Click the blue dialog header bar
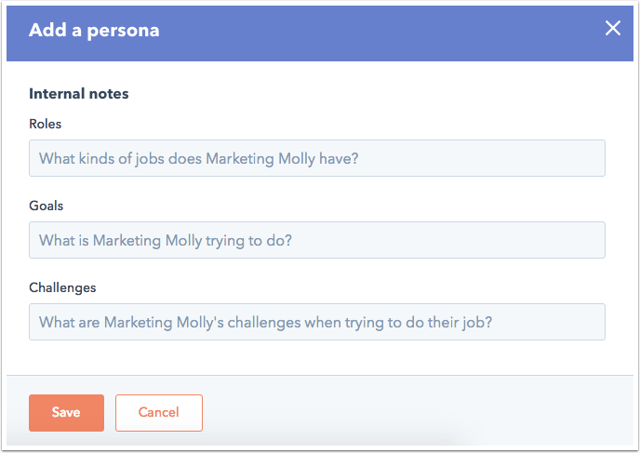This screenshot has width=640, height=453. tap(320, 33)
